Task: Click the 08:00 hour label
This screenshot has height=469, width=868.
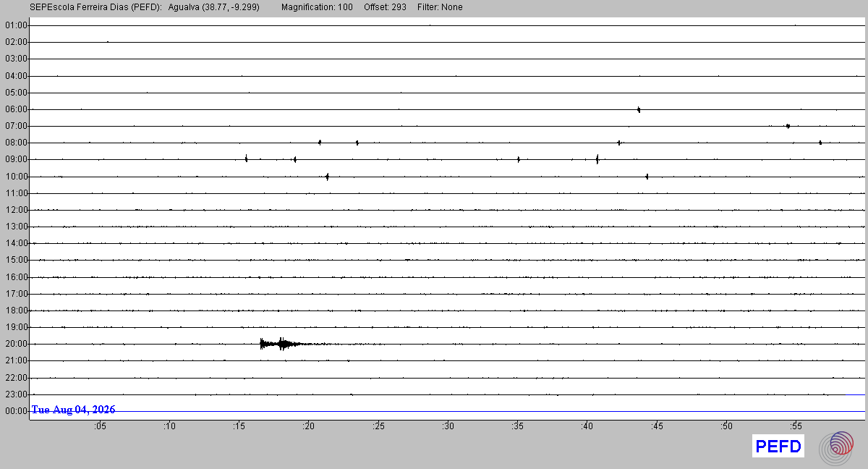Action: pyautogui.click(x=16, y=143)
